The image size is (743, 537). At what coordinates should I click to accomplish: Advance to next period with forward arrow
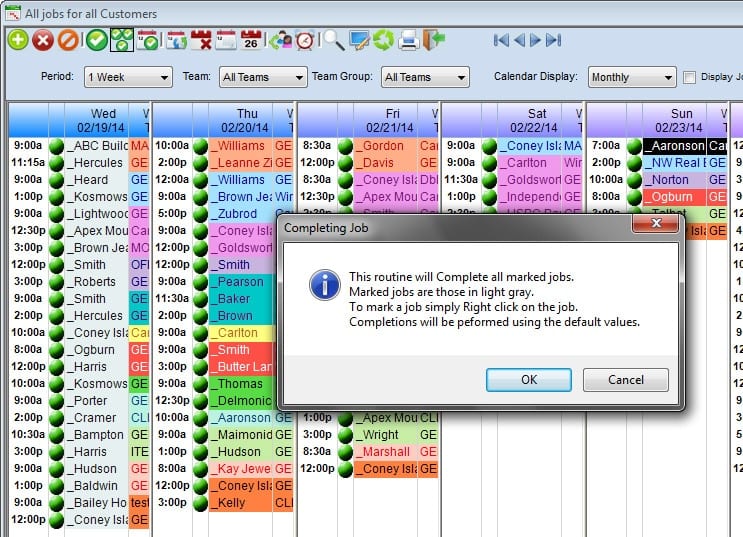coord(535,40)
